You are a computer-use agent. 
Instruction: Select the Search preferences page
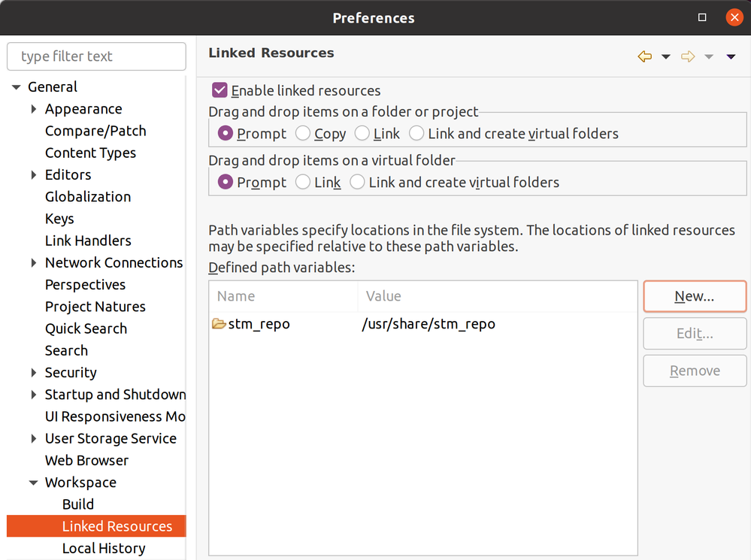[x=67, y=351]
